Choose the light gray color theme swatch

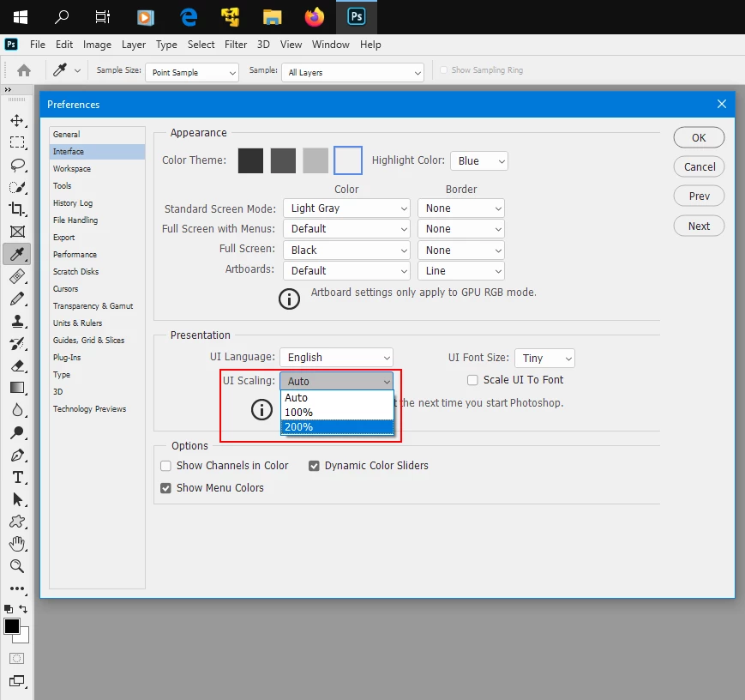[315, 160]
